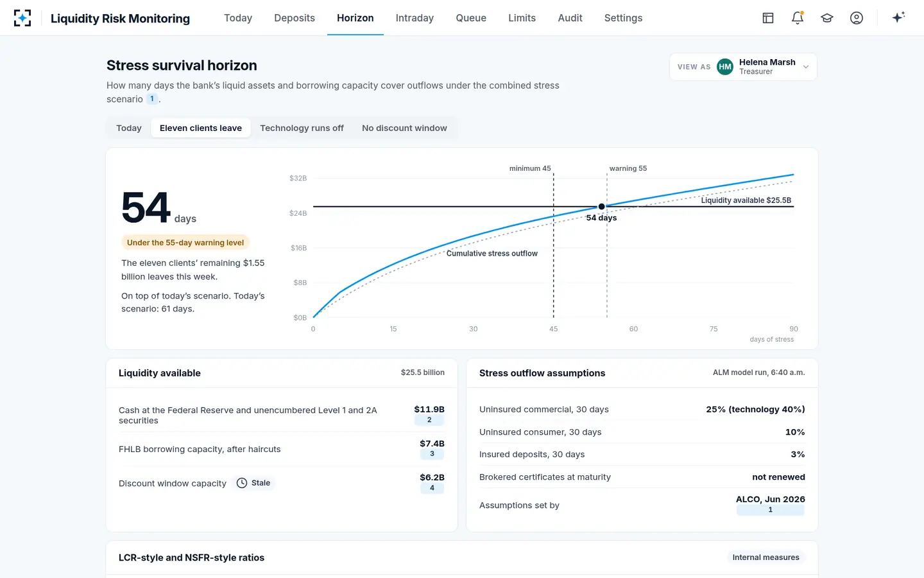
Task: Click the Internal measures badge
Action: point(766,557)
